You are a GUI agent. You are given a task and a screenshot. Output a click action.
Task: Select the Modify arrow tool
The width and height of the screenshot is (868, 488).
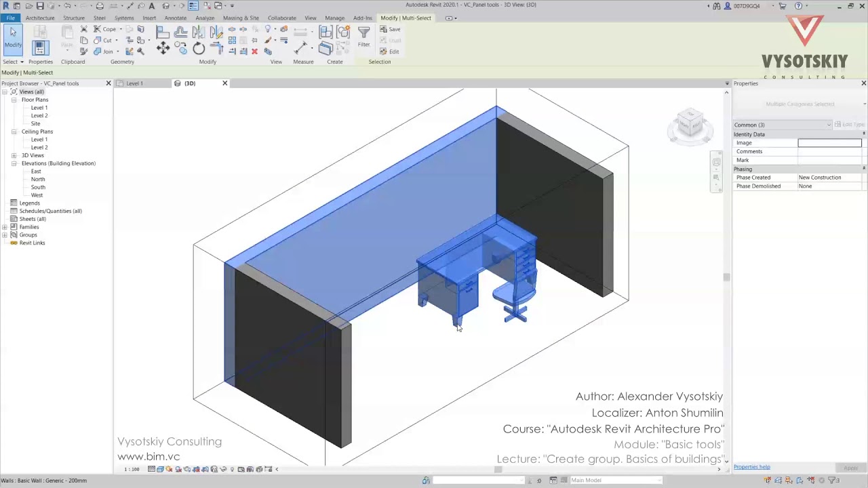pyautogui.click(x=13, y=39)
